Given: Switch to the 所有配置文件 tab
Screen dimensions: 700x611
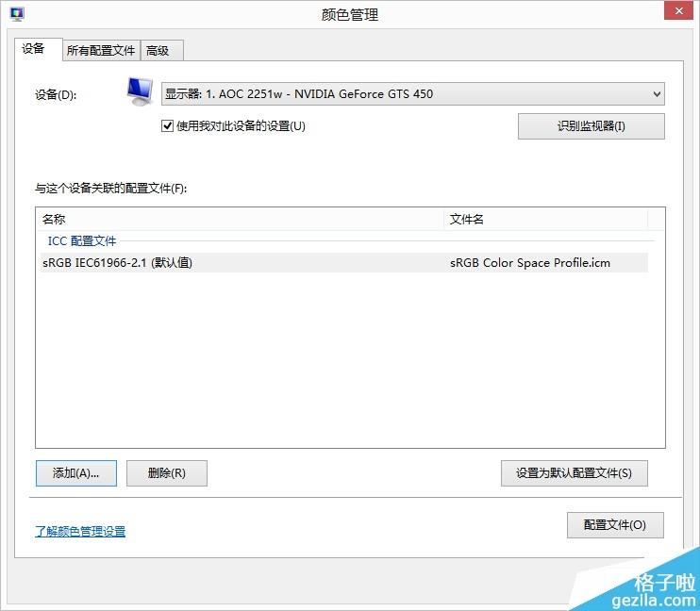Looking at the screenshot, I should pos(101,50).
